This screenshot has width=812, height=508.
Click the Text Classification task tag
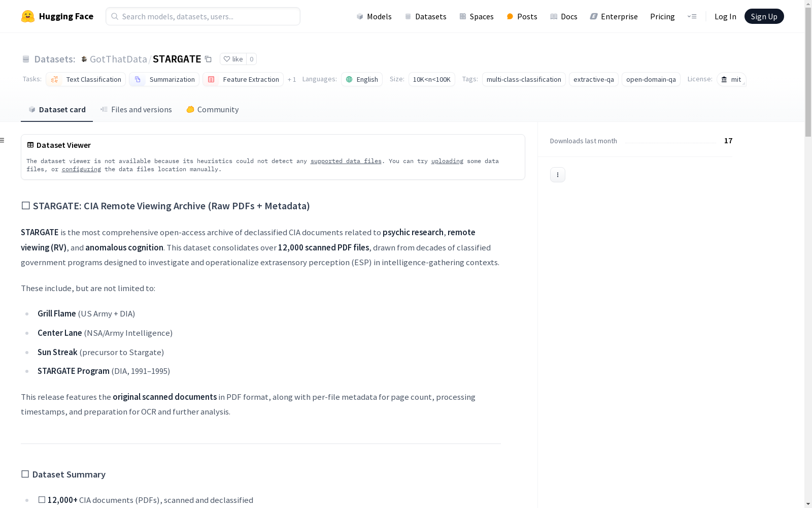[86, 79]
